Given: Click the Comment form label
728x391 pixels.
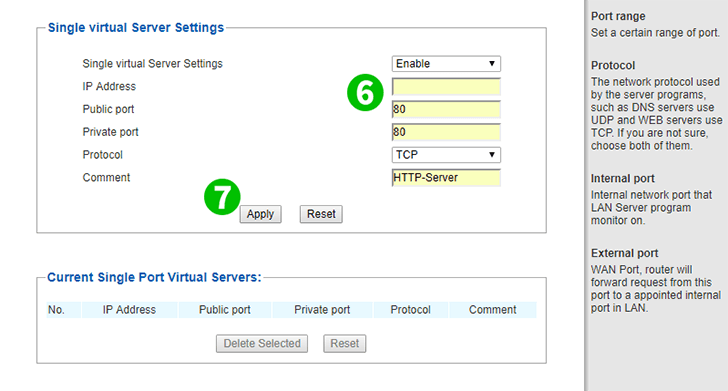Looking at the screenshot, I should click(106, 177).
